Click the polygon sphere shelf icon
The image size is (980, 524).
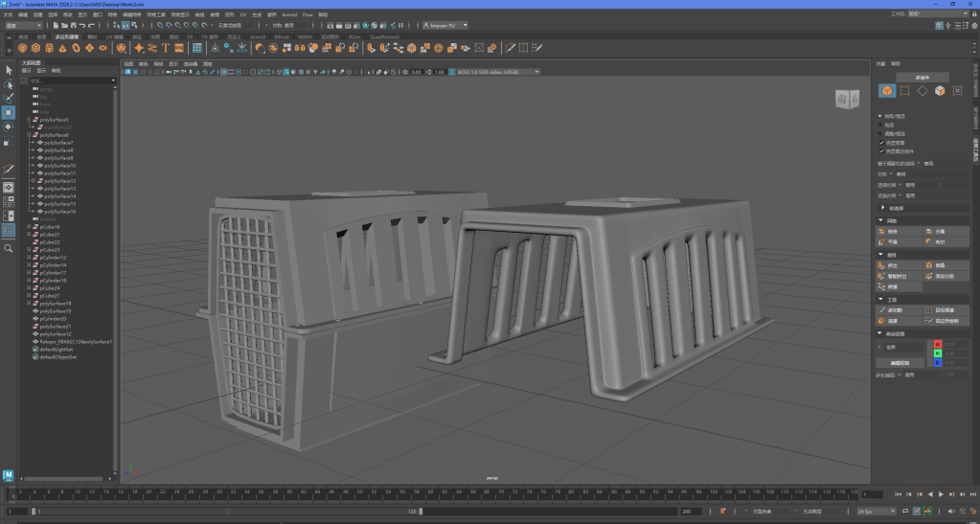coord(22,47)
